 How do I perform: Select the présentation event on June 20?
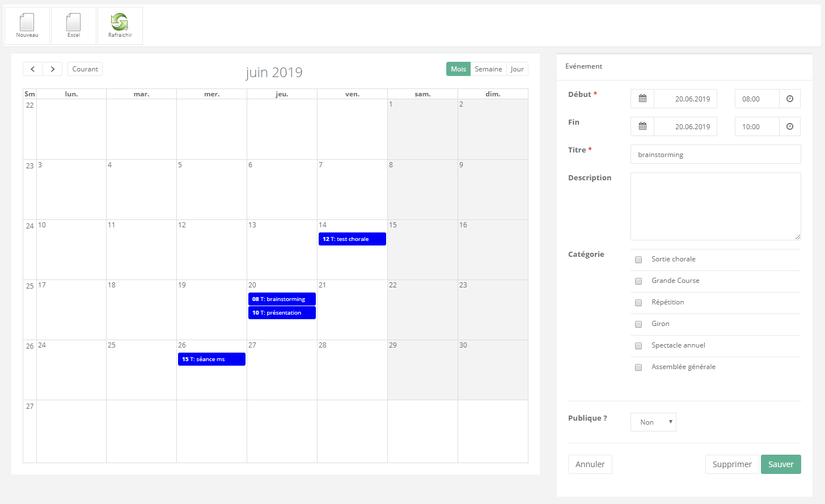click(282, 313)
